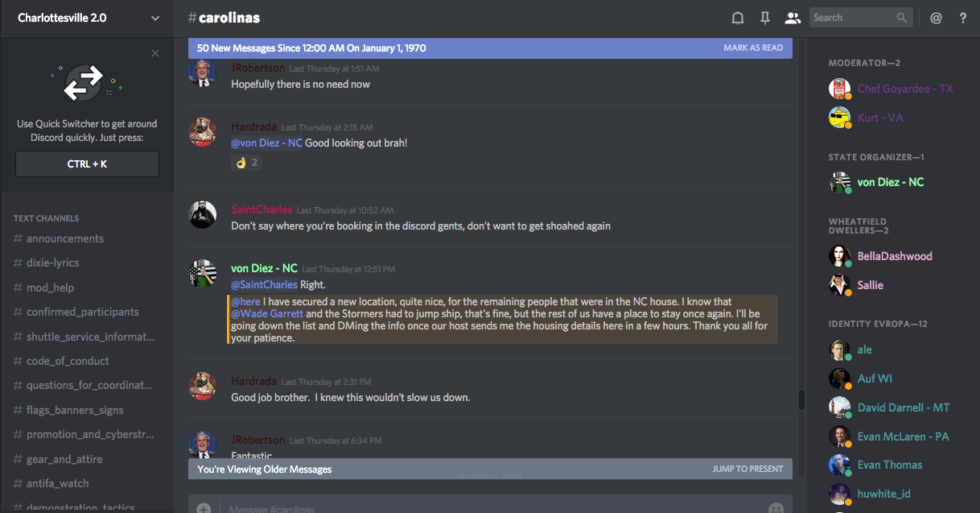Click the chat scrollbar thumb
980x513 pixels.
click(x=801, y=399)
